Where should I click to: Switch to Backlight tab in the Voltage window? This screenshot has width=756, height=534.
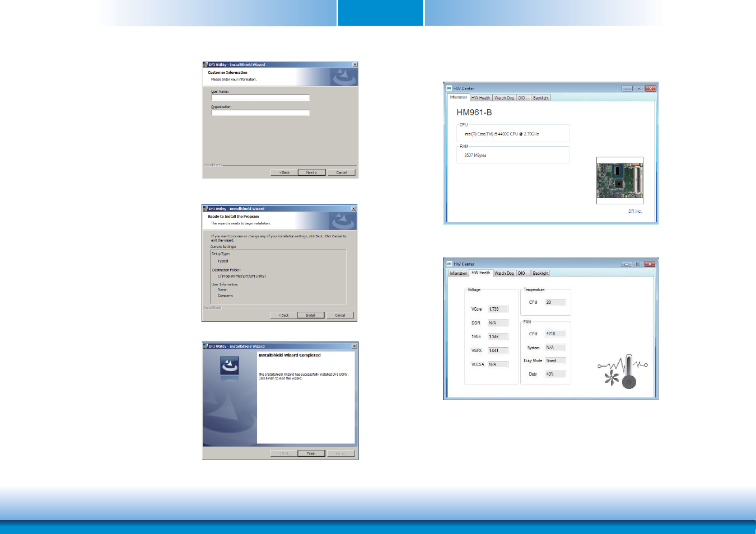(541, 273)
